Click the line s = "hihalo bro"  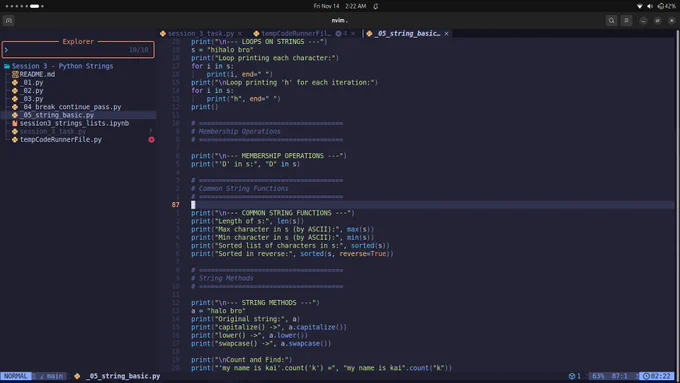(x=222, y=50)
